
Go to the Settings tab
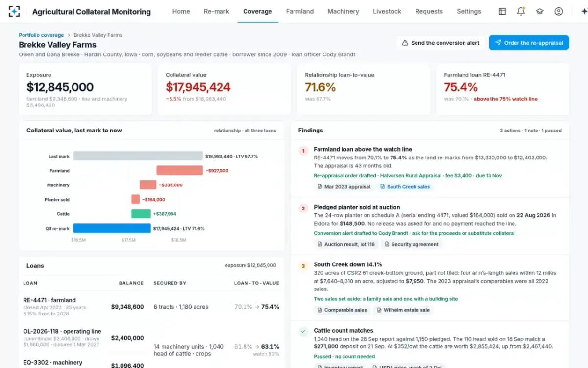point(469,11)
